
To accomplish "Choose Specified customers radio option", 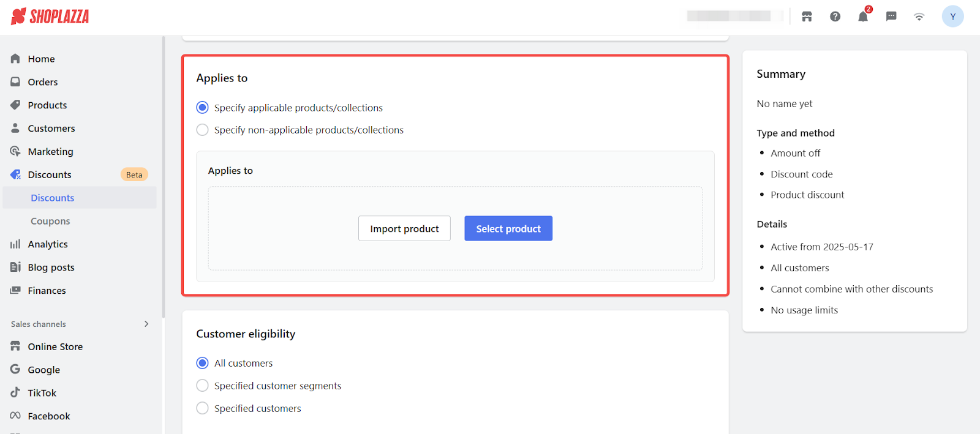I will (x=202, y=408).
